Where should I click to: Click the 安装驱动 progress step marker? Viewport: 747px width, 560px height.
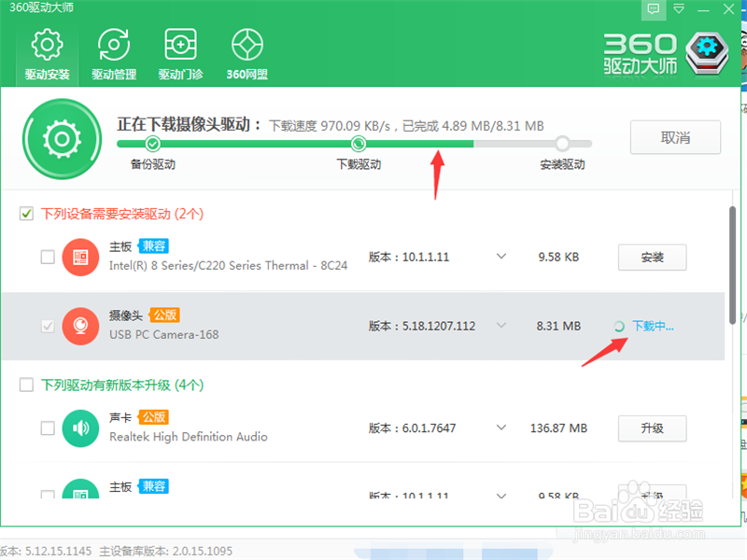click(562, 144)
